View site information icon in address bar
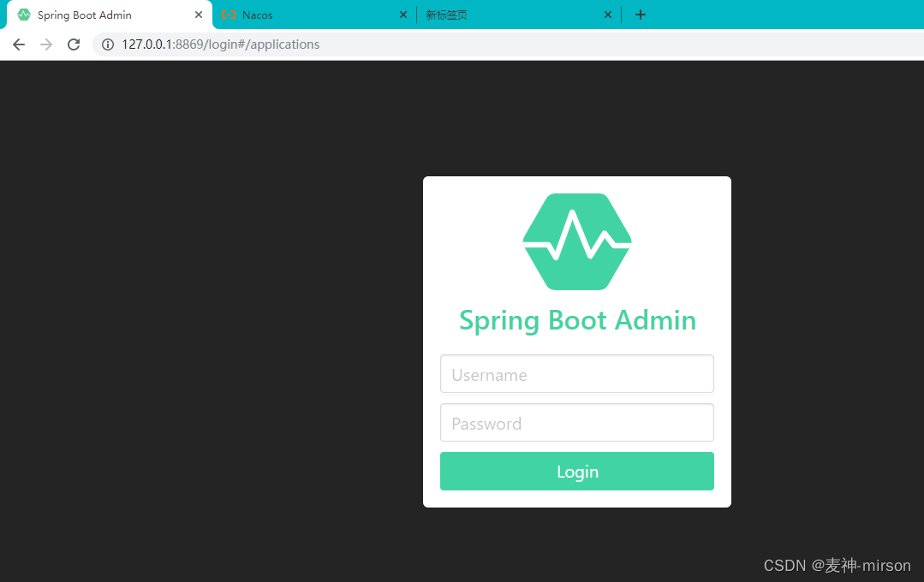 (108, 45)
